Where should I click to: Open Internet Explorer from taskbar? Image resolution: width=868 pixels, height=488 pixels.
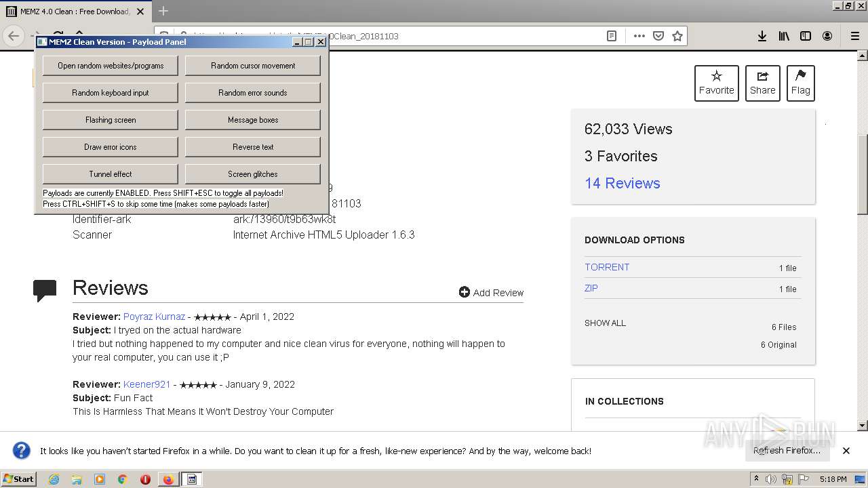click(54, 479)
